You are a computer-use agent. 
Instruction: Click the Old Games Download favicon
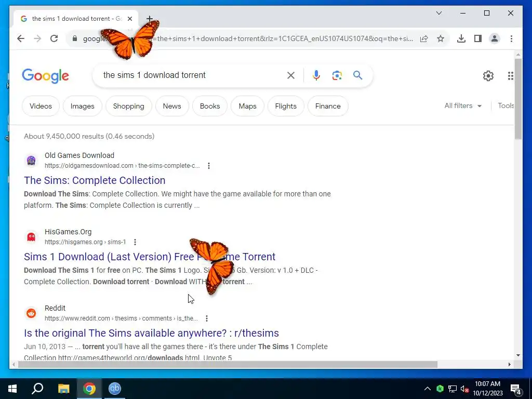click(31, 160)
